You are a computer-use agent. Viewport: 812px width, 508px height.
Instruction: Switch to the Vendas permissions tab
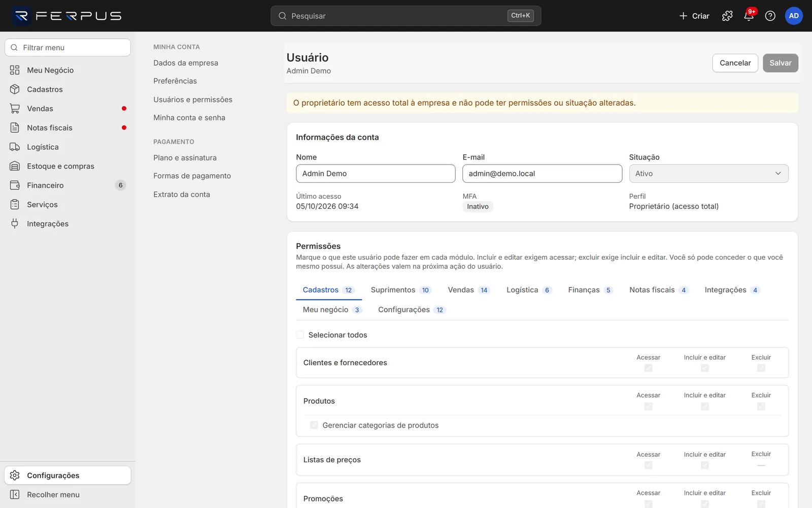468,290
